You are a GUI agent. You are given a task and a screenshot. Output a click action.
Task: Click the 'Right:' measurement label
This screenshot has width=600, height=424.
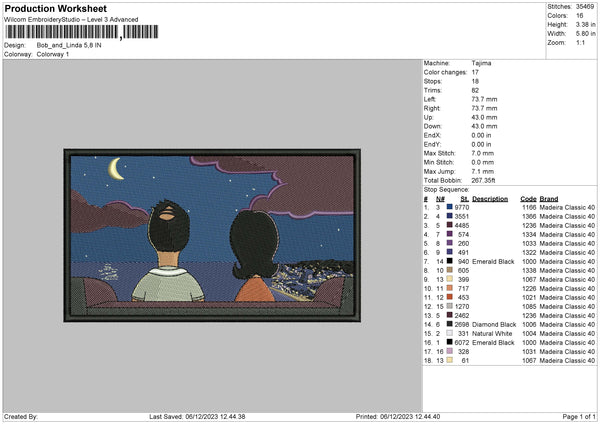432,108
